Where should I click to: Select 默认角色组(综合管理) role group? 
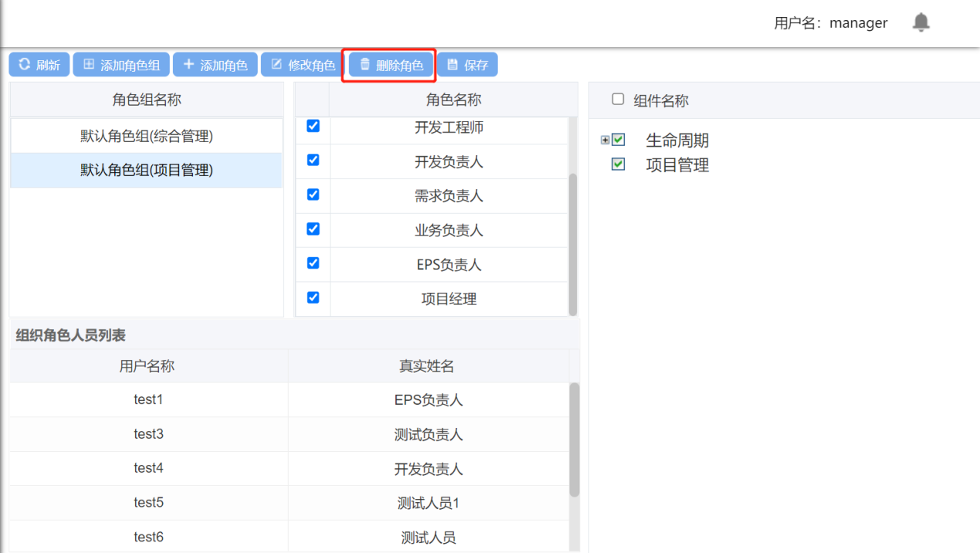(146, 136)
